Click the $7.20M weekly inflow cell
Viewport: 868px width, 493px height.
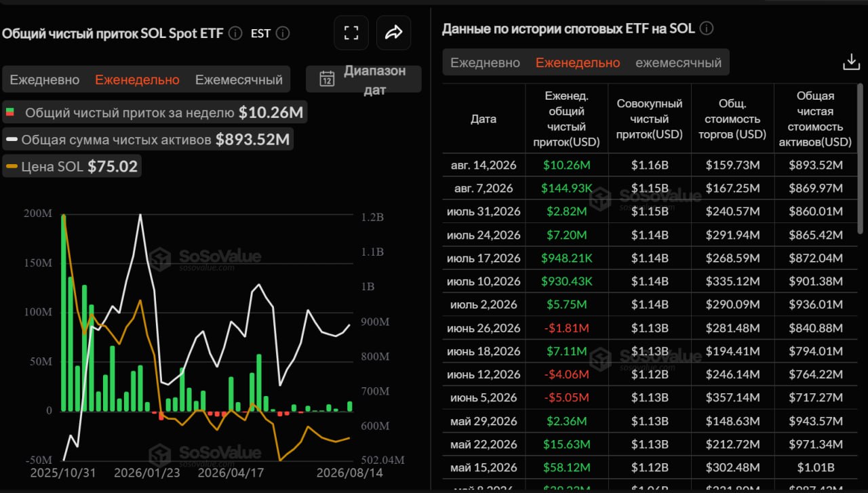click(x=566, y=235)
